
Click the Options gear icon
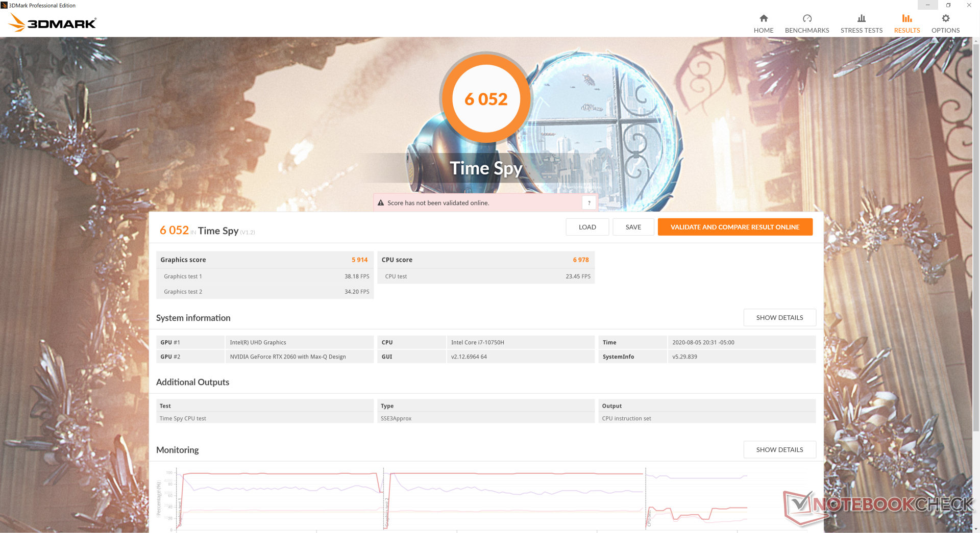946,18
